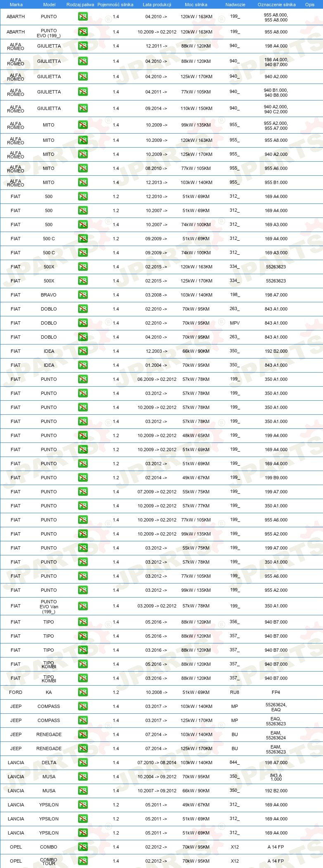Click the fuel icon for Fiat 500X 120kW / 163KM
The height and width of the screenshot is (868, 323).
[x=83, y=267]
